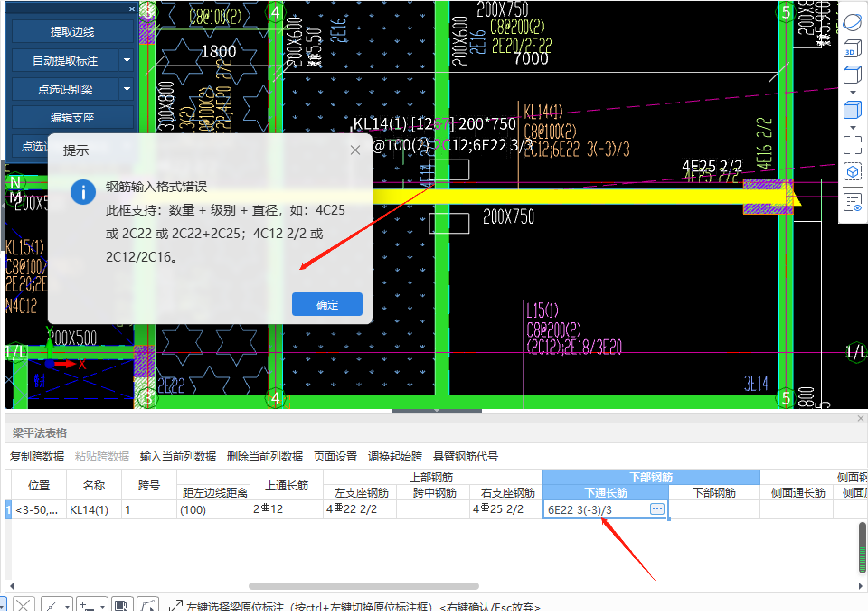
Task: Click the zoom extents bracket icon
Action: click(852, 145)
